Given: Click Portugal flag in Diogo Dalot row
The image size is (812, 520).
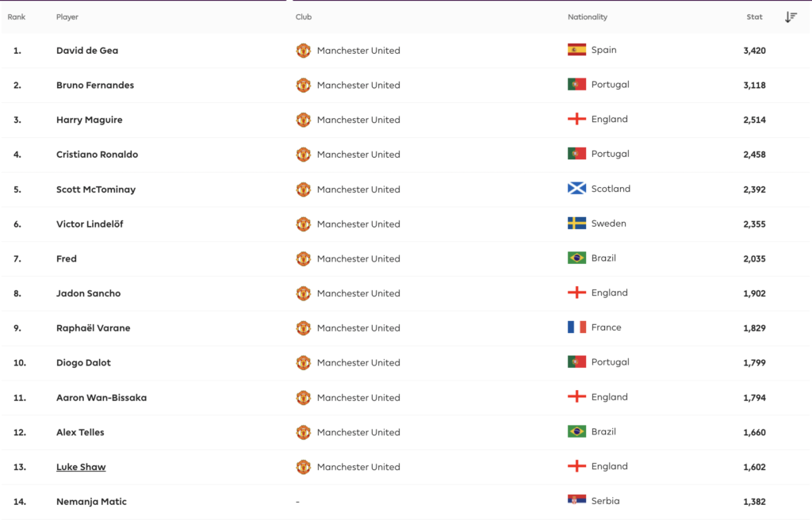Looking at the screenshot, I should click(x=576, y=362).
